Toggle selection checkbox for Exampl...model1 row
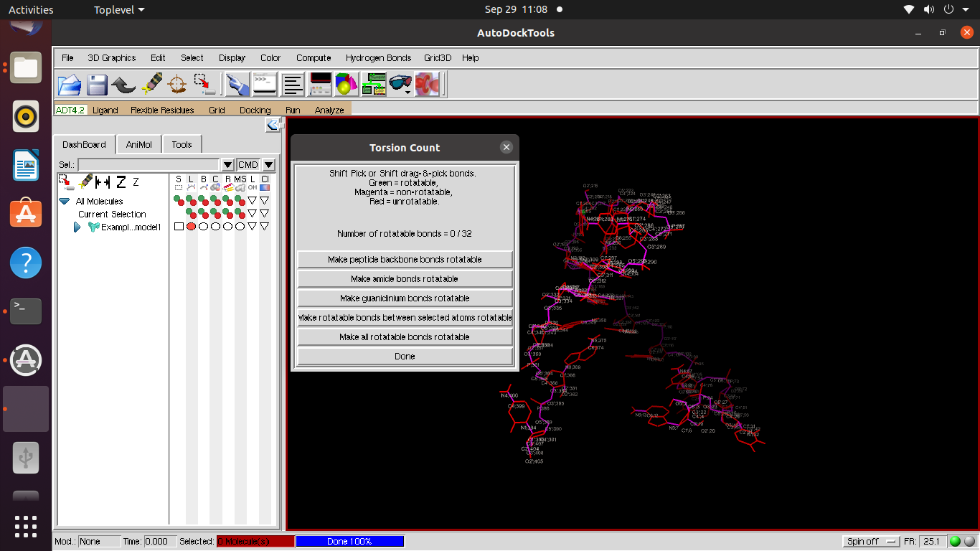 (x=179, y=227)
